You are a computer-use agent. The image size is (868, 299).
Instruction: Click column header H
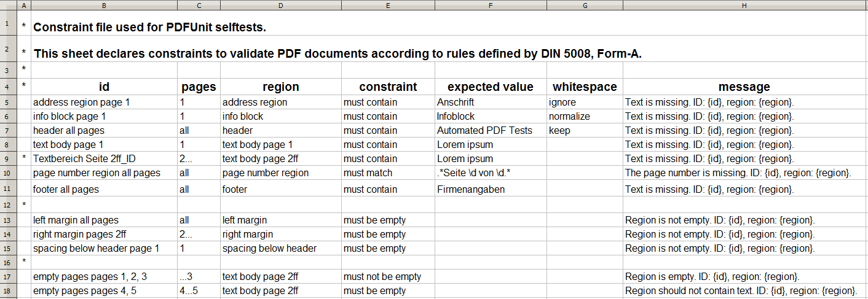tap(744, 6)
